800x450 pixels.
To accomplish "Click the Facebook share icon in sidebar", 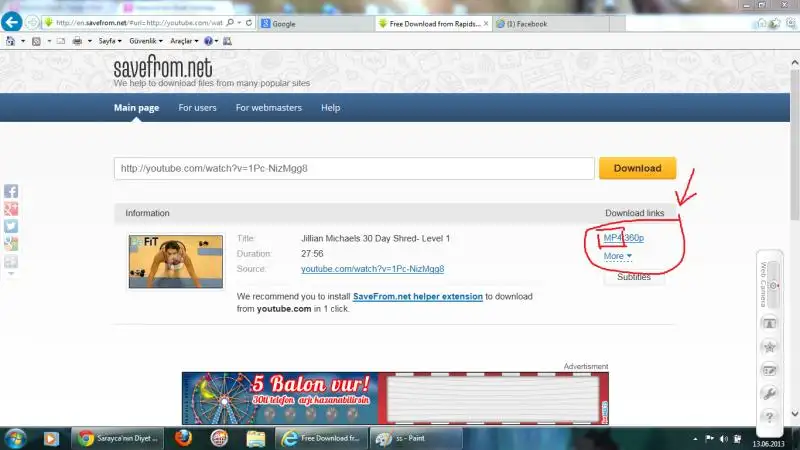I will pos(11,190).
